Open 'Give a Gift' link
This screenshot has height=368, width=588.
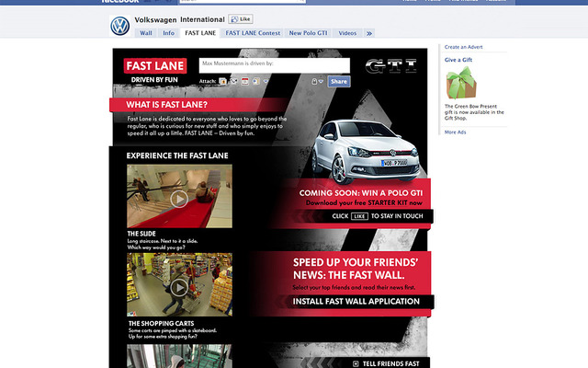(458, 60)
